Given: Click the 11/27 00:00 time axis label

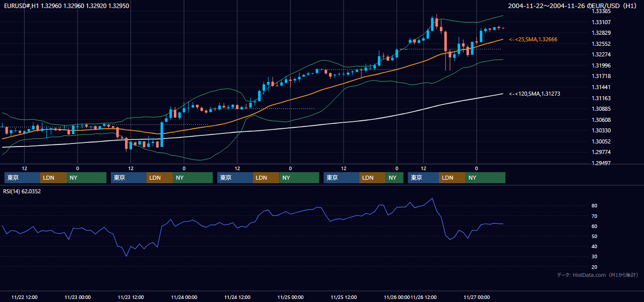Looking at the screenshot, I should click(x=476, y=297).
